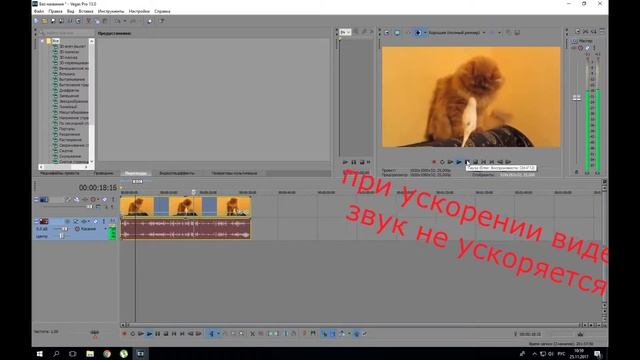640x360 pixels.
Task: Select the Порталы transition in the list
Action: click(x=67, y=129)
